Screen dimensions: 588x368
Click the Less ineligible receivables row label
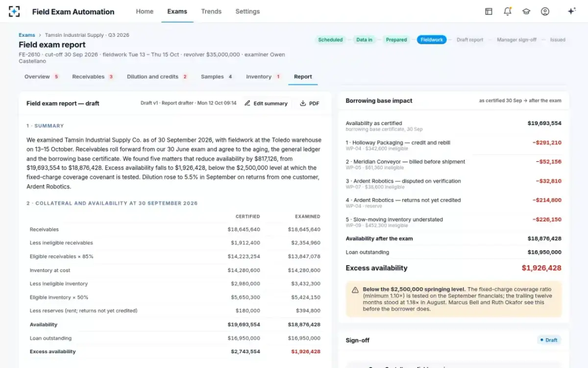[x=61, y=243]
